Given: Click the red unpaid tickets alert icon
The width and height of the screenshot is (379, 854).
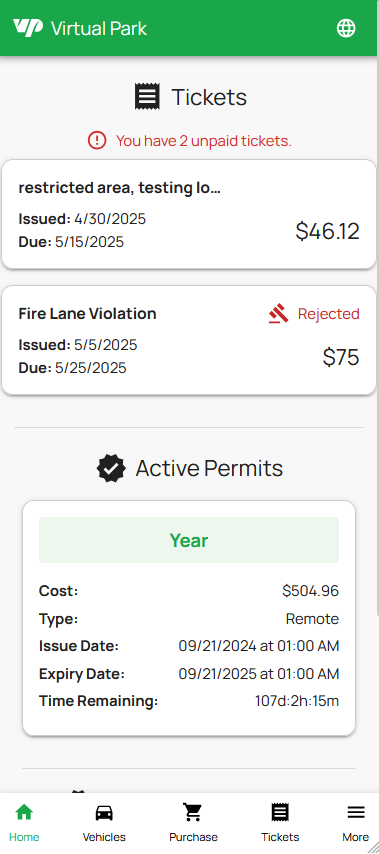Looking at the screenshot, I should tap(97, 141).
